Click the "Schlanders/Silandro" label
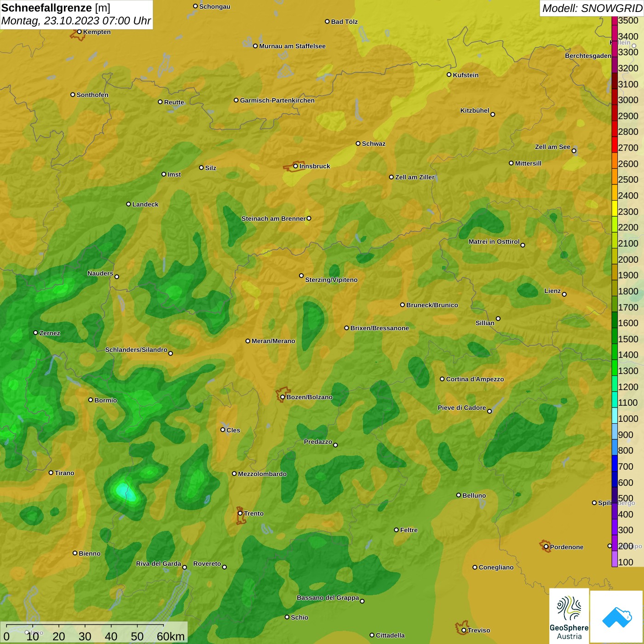This screenshot has width=644, height=644. pos(136,350)
